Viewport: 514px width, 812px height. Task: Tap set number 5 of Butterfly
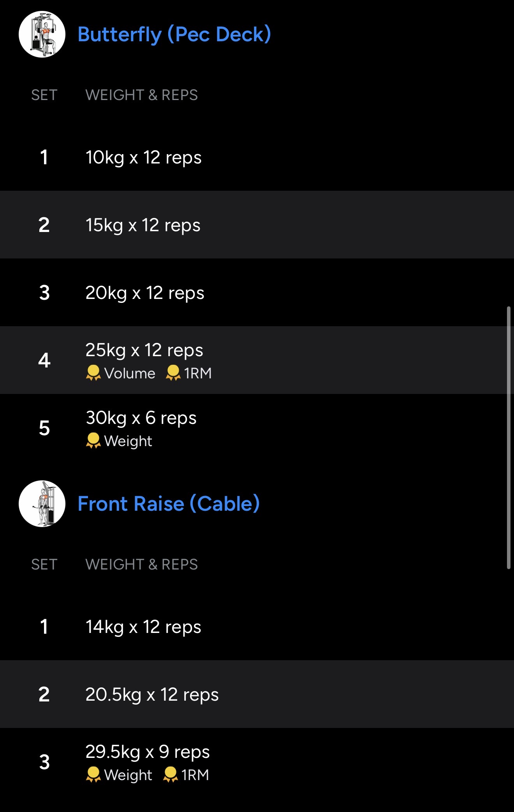tap(44, 428)
